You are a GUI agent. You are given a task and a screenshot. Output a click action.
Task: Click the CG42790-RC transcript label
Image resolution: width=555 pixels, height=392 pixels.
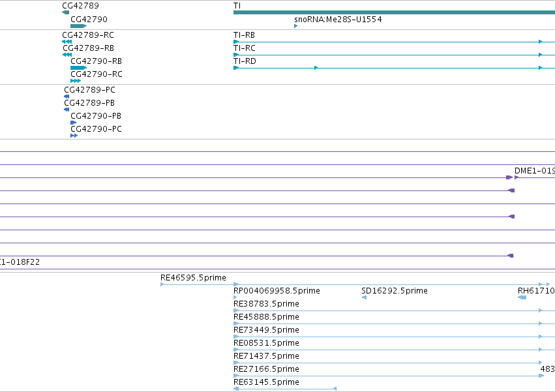(97, 74)
